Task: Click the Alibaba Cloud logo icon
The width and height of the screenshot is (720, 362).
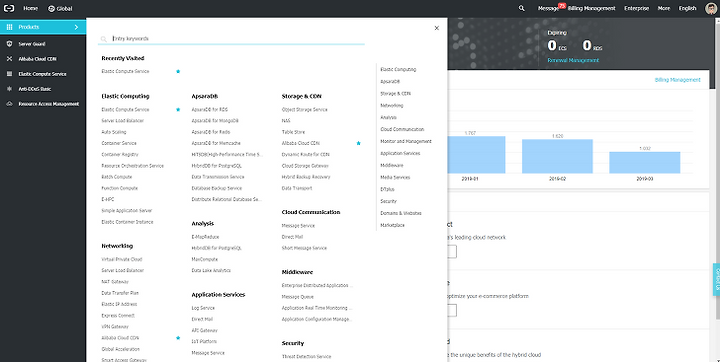Action: click(9, 8)
